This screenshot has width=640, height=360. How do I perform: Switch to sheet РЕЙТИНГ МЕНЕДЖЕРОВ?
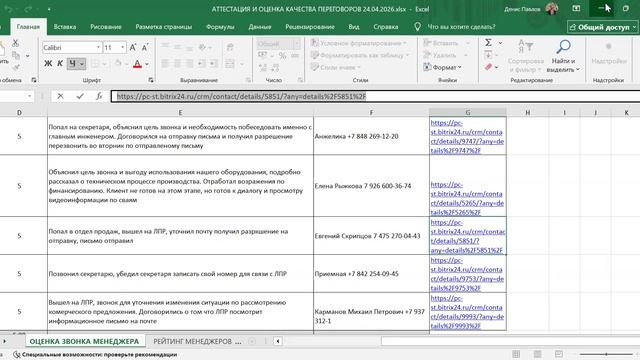192,341
